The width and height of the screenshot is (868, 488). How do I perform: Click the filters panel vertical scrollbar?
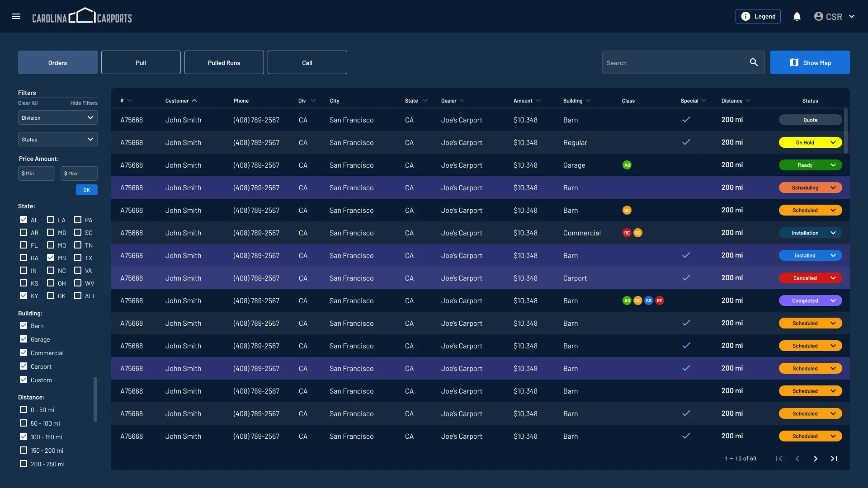point(95,399)
